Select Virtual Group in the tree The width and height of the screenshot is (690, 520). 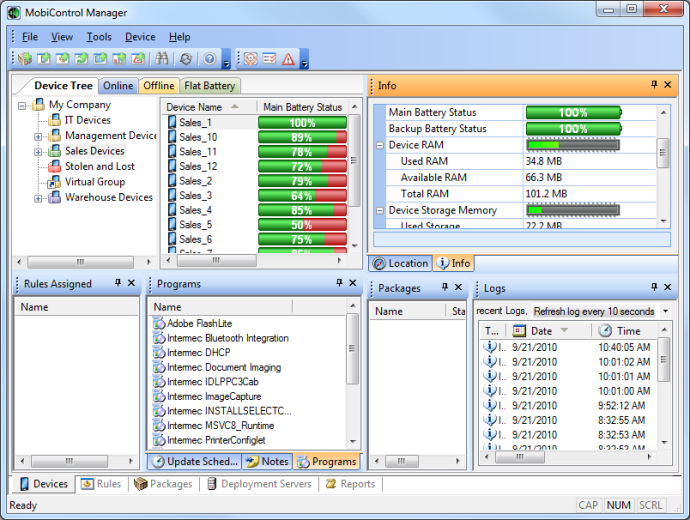coord(95,182)
